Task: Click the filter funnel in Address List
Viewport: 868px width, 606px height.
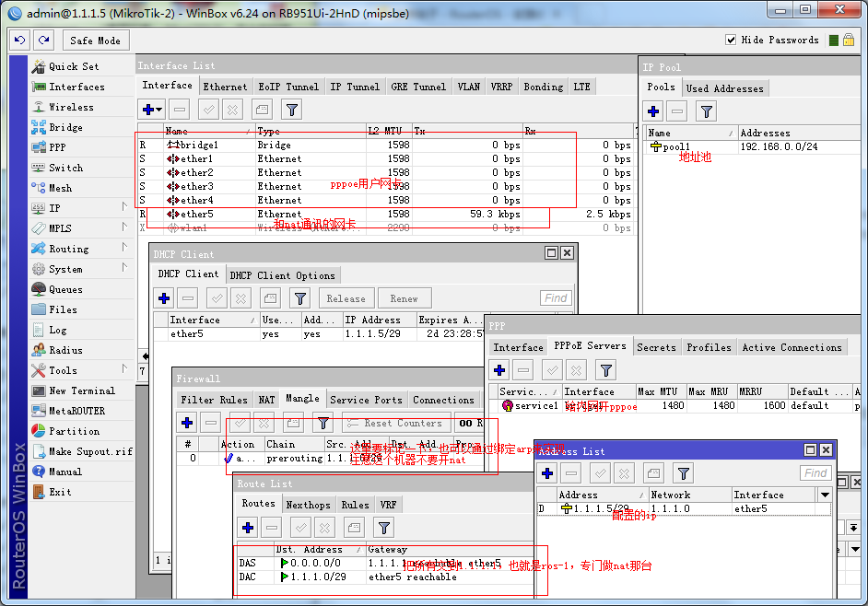Action: 684,473
